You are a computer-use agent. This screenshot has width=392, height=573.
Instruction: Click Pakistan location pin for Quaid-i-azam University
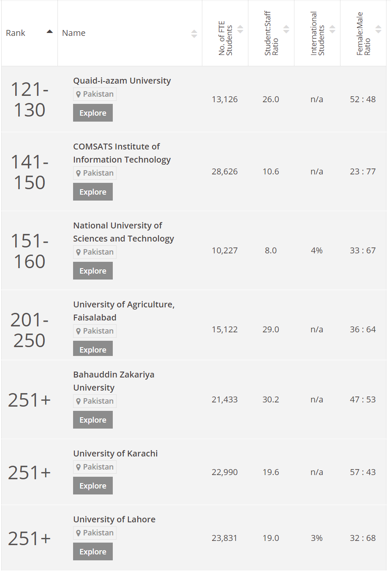click(x=79, y=94)
